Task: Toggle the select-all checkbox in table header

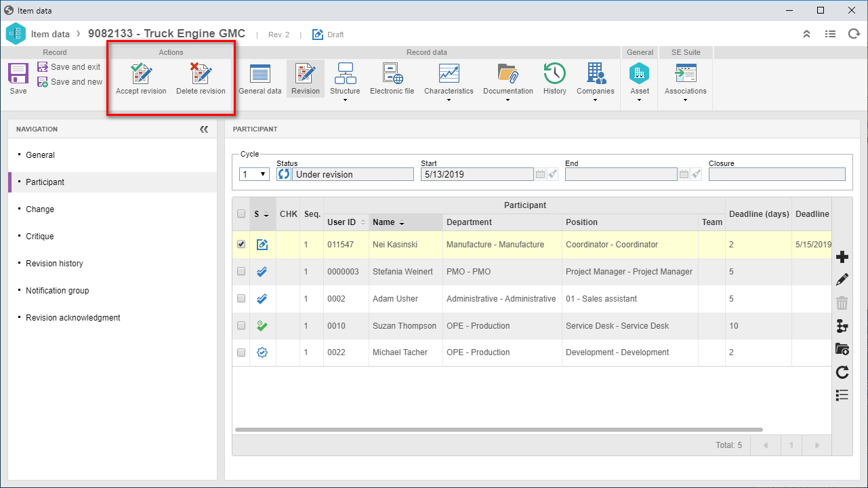Action: [241, 214]
